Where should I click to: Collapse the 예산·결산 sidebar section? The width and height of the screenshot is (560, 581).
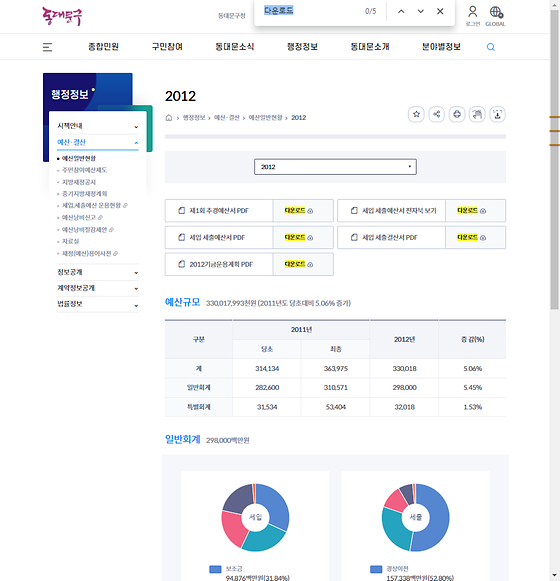98,142
